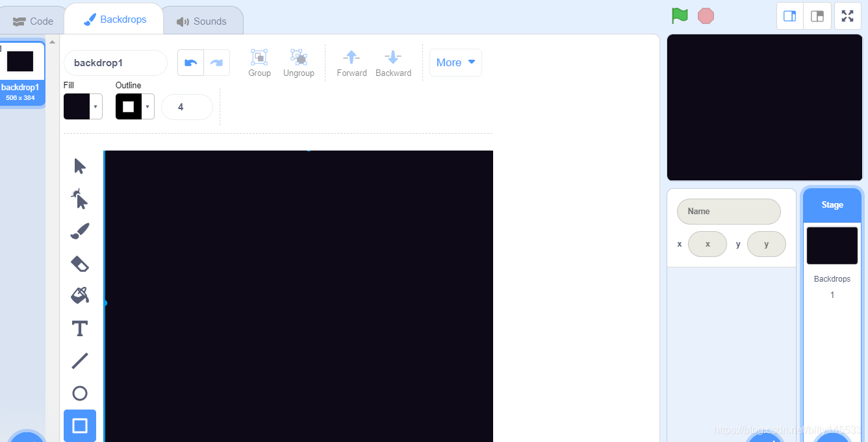The image size is (868, 442).
Task: Click the scroll up arrow of backdrop list
Action: pyautogui.click(x=52, y=43)
